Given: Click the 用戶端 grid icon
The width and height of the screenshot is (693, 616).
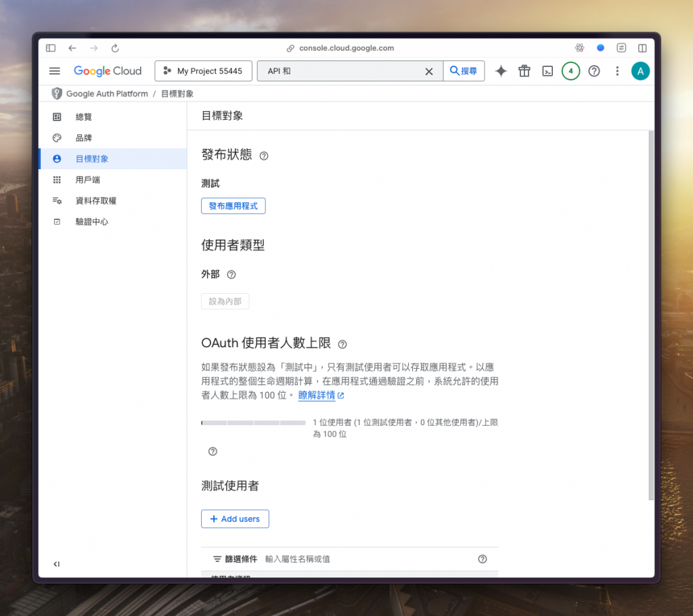Looking at the screenshot, I should click(x=57, y=180).
